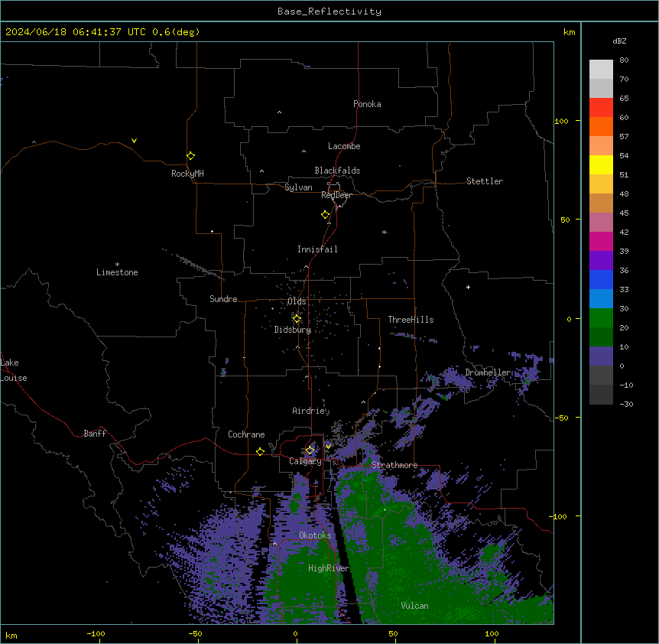Click the 80 value on dBZ legend

click(x=624, y=60)
